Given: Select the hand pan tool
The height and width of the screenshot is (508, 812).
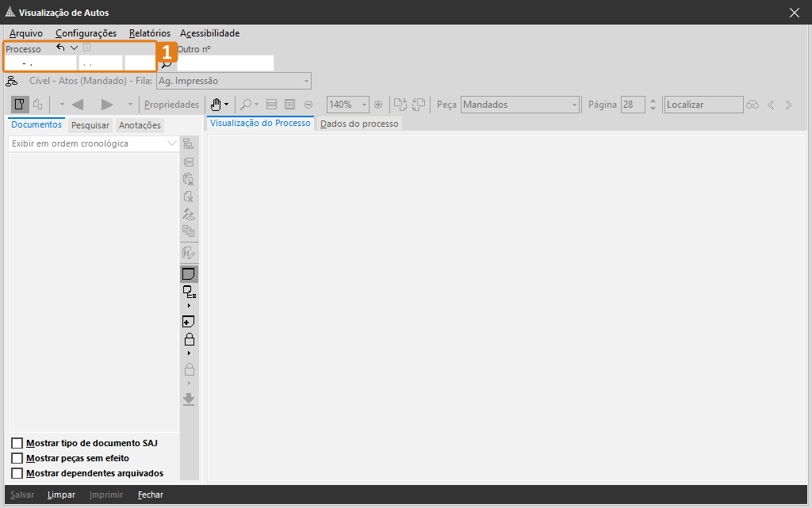Looking at the screenshot, I should (x=216, y=105).
